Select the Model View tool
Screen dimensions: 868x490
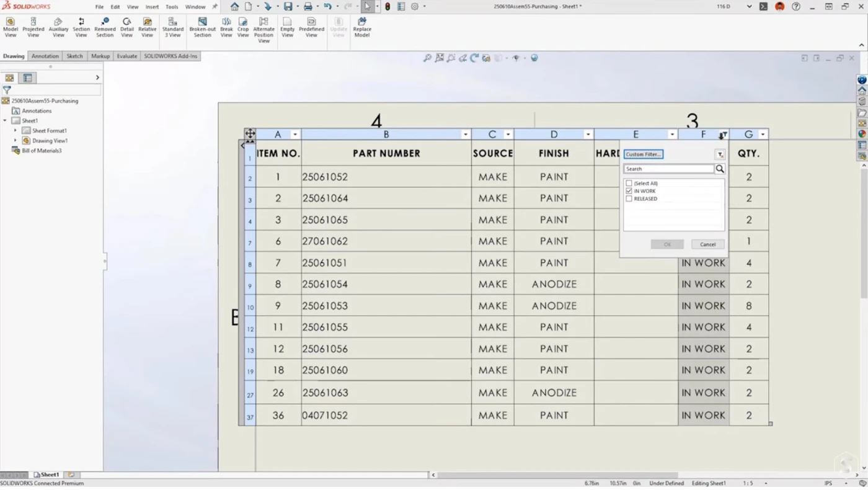point(10,28)
